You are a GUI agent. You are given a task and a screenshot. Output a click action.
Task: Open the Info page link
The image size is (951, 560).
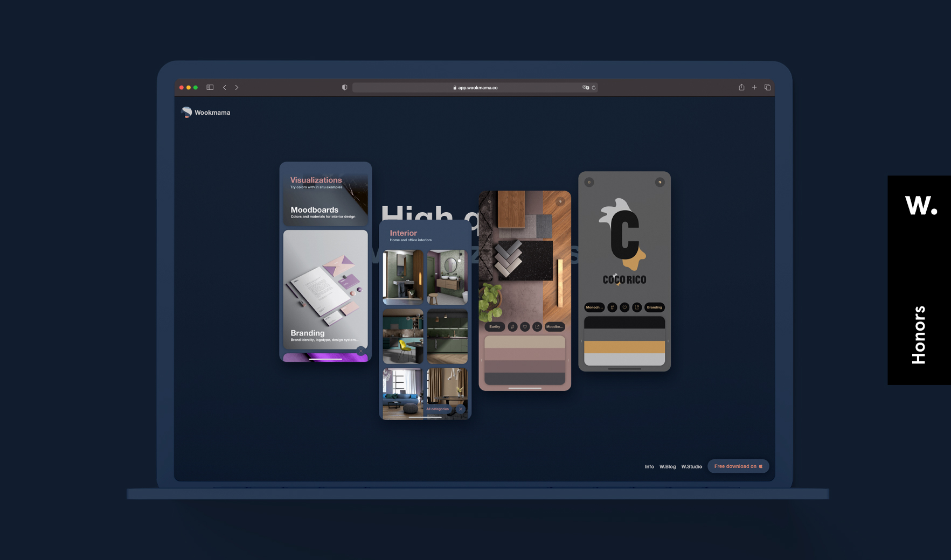[649, 466]
